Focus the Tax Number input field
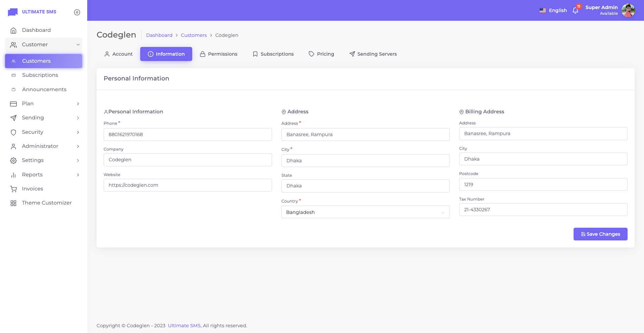This screenshot has width=644, height=333. coord(543,210)
